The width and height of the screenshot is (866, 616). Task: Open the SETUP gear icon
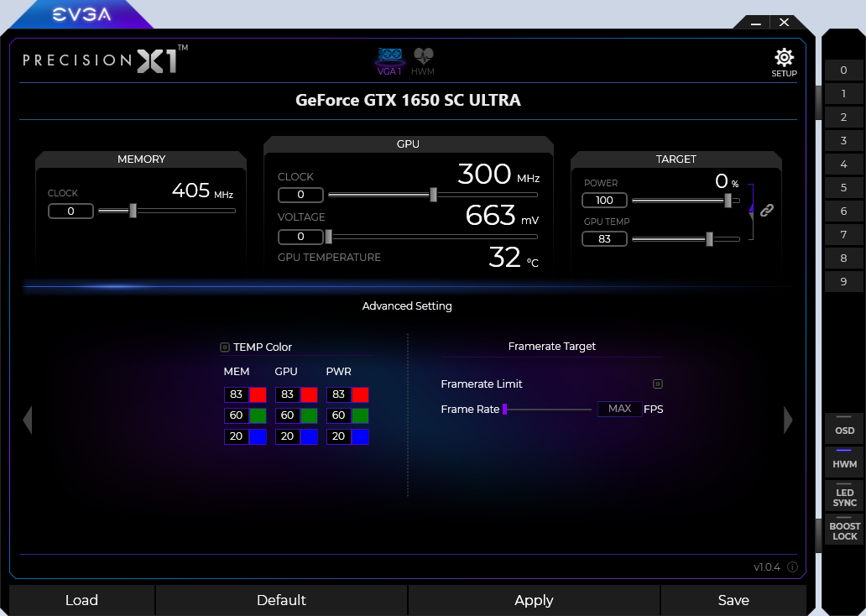pyautogui.click(x=784, y=62)
